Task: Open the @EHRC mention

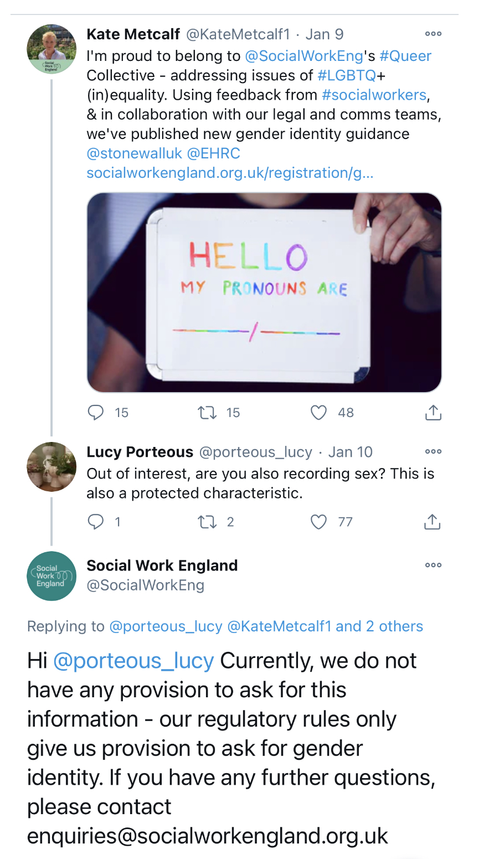Action: pyautogui.click(x=214, y=153)
